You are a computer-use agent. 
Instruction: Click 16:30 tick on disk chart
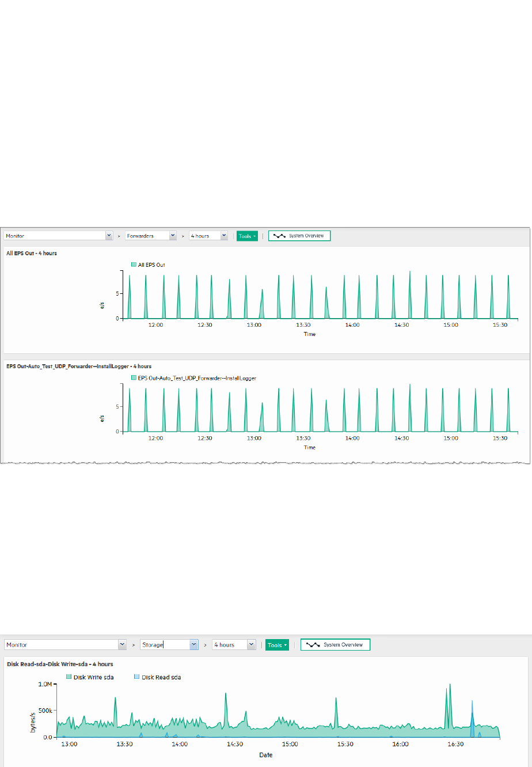(x=455, y=744)
